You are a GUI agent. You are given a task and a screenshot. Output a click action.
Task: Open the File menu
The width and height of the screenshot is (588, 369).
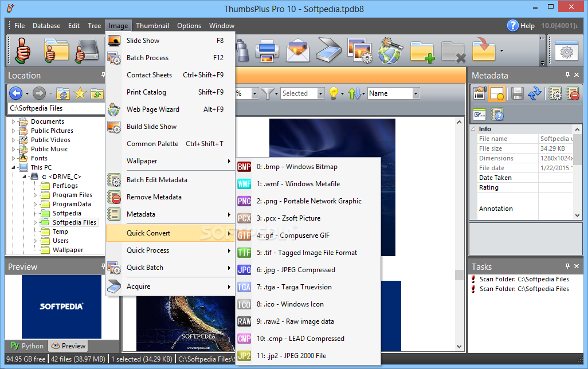coord(19,26)
